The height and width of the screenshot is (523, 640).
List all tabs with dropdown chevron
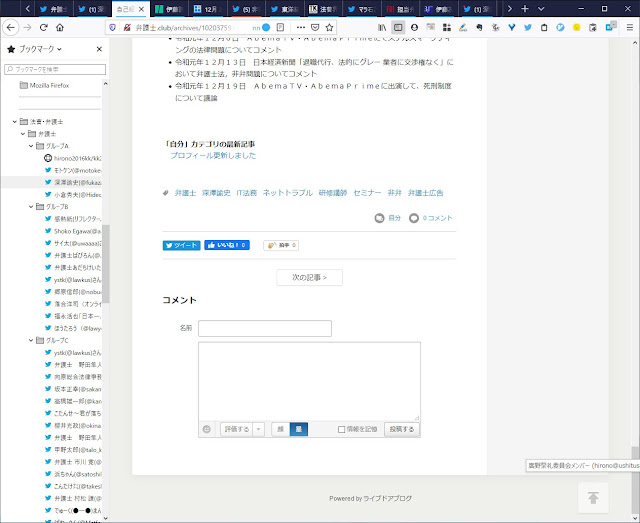[x=541, y=9]
